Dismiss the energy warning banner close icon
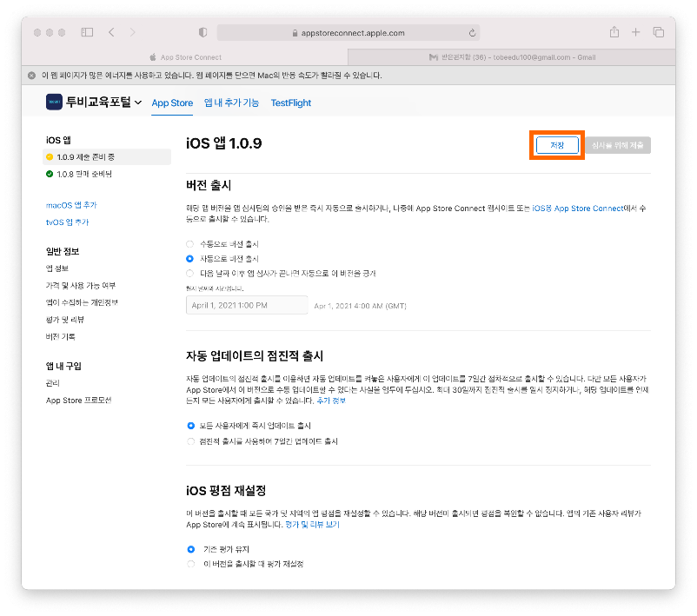Viewport: 697px width, 616px height. [31, 76]
